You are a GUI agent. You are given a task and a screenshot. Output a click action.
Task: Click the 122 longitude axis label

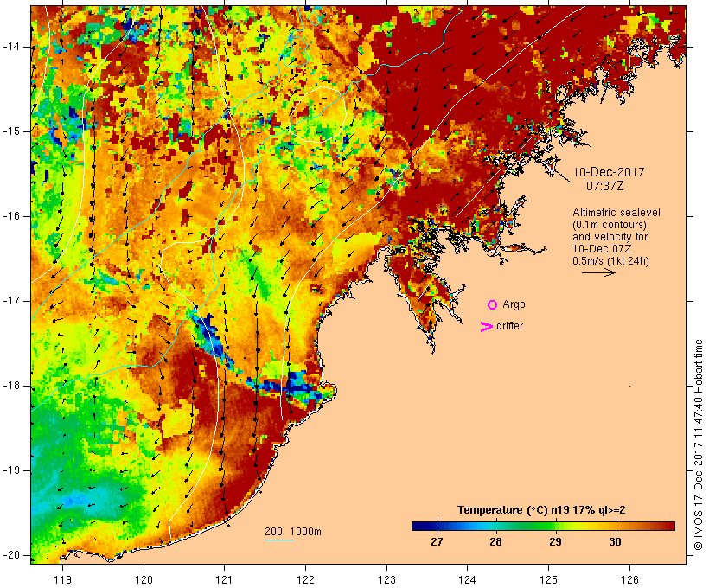[x=306, y=579]
